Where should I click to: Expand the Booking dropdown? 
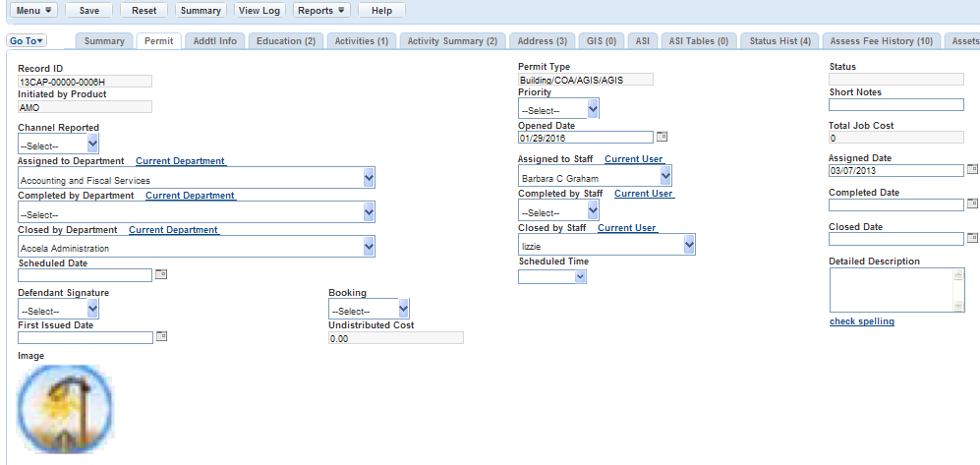click(x=369, y=310)
